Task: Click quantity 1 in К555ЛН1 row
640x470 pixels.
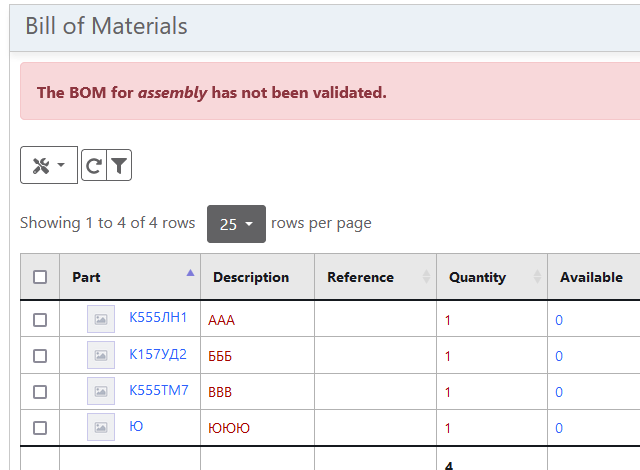Action: coord(448,320)
